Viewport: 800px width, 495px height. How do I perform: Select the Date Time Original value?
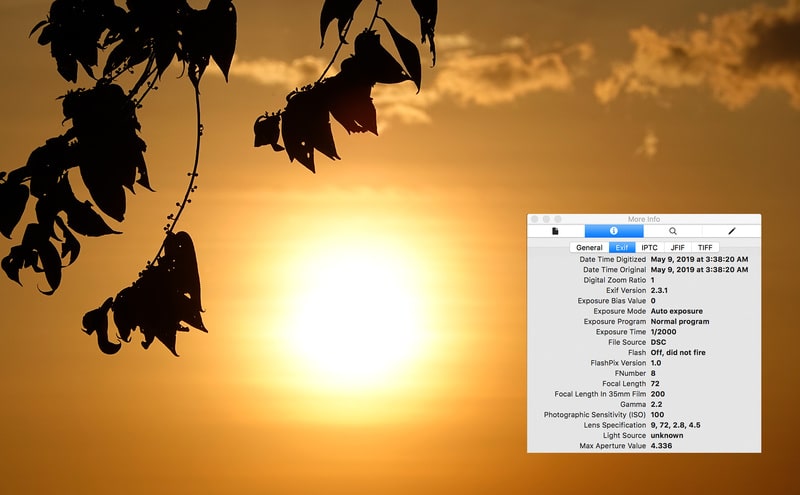(x=699, y=269)
